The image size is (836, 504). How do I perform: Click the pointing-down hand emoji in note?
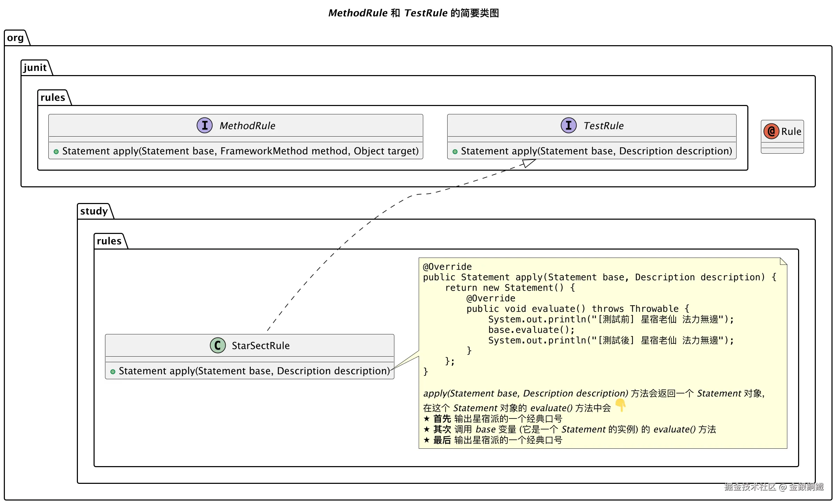click(620, 405)
